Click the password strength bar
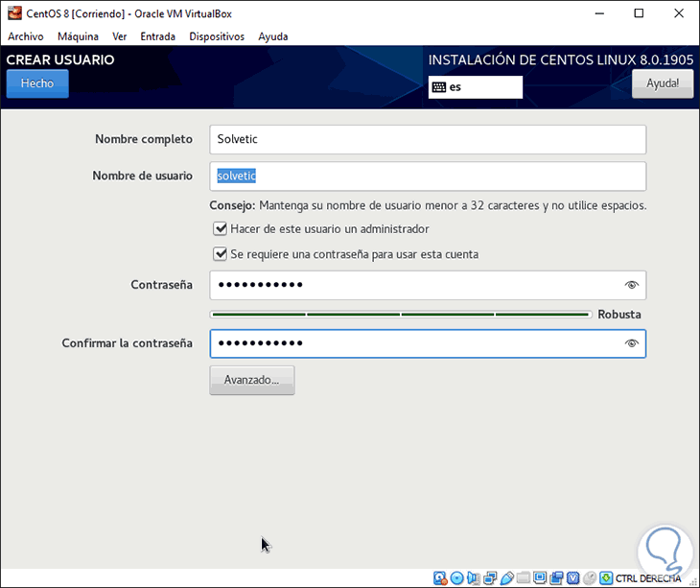This screenshot has width=700, height=588. click(401, 315)
